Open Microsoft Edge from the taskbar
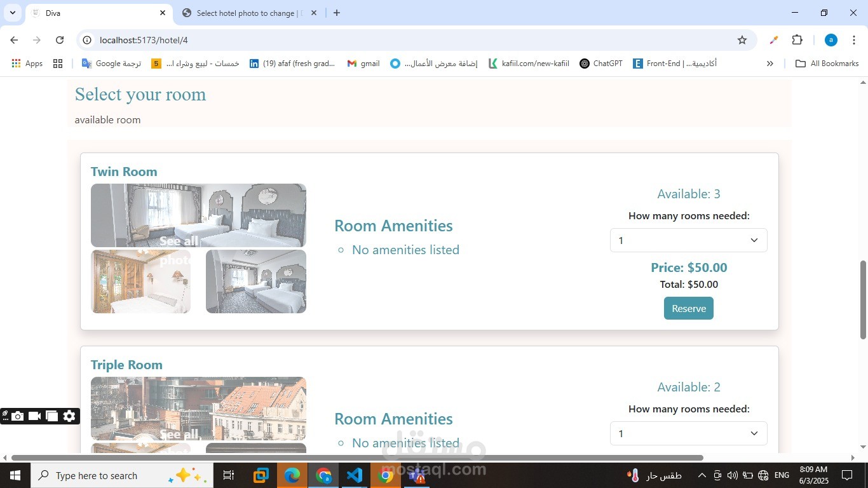 (292, 475)
